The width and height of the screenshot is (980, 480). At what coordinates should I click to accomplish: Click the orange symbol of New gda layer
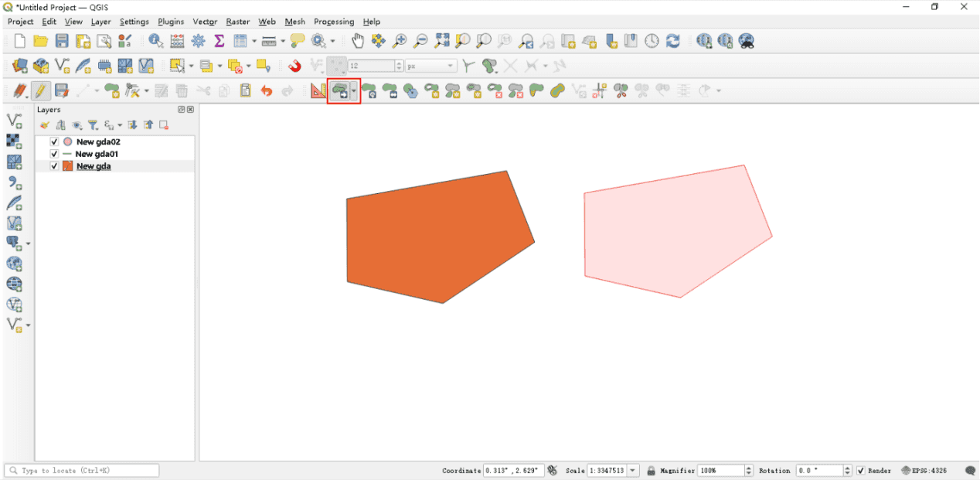(x=67, y=166)
